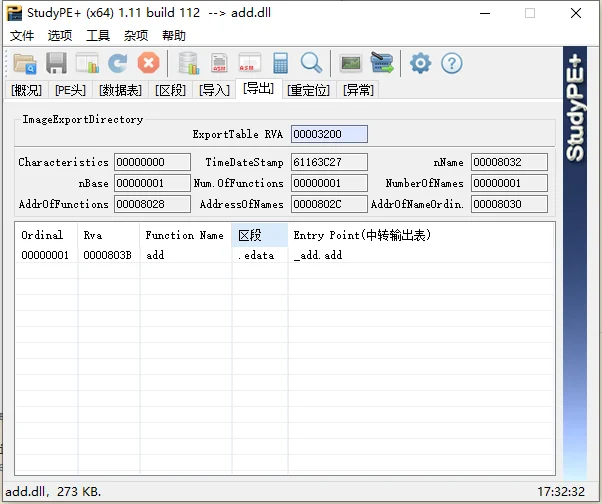The image size is (602, 504).
Task: Close the StudyPE+ window
Action: 576,13
